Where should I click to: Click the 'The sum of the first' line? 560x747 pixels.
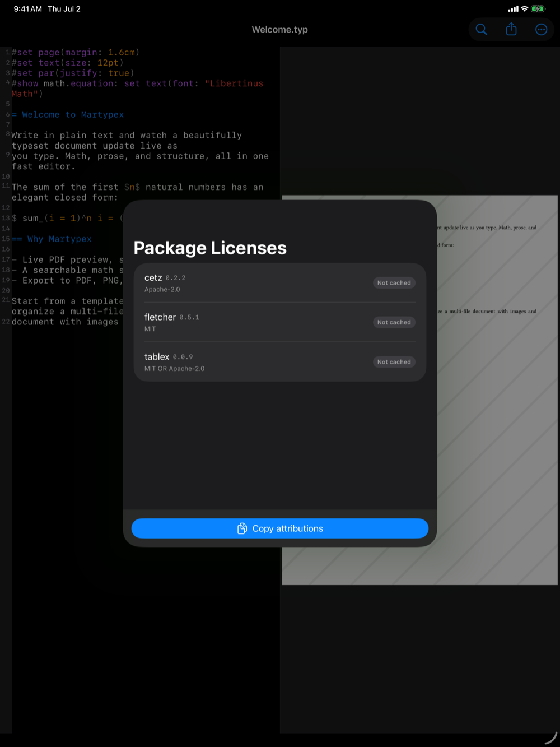137,192
